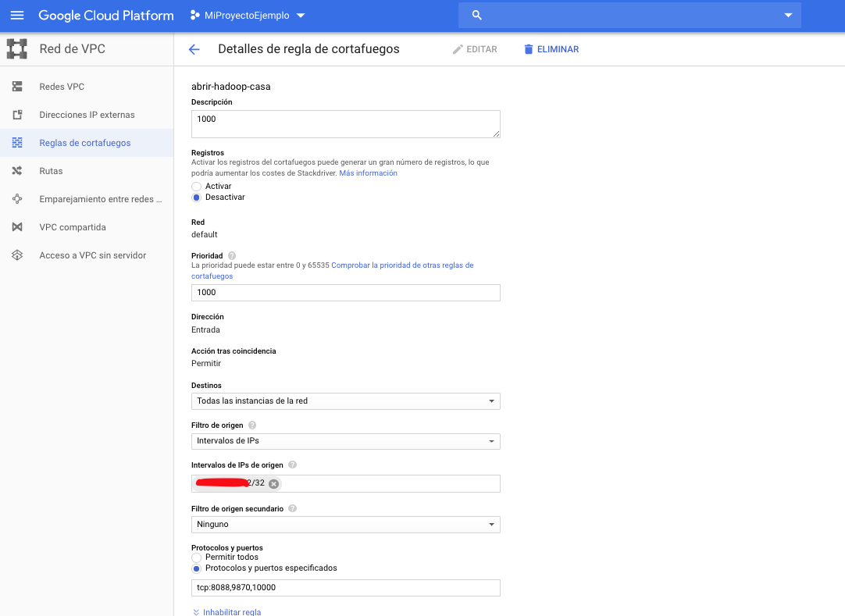This screenshot has height=616, width=845.
Task: Click the 'Entrada' direction value
Action: coord(205,329)
